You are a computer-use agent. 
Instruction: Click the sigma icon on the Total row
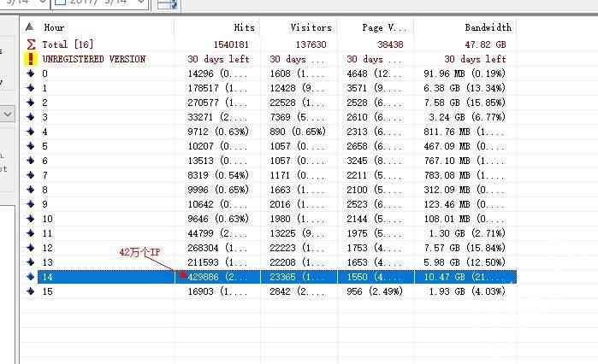31,44
